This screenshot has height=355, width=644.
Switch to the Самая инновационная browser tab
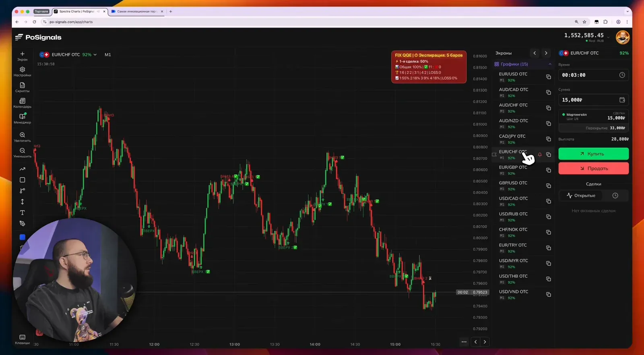137,11
